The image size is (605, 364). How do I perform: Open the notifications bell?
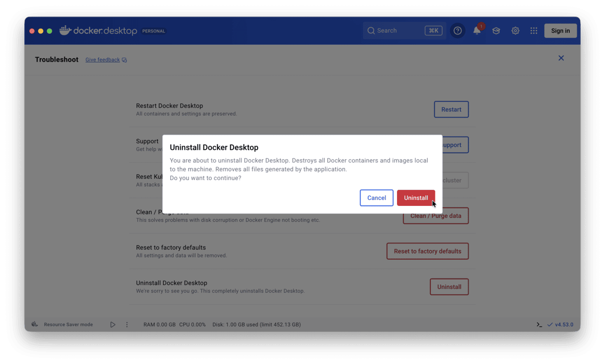476,30
